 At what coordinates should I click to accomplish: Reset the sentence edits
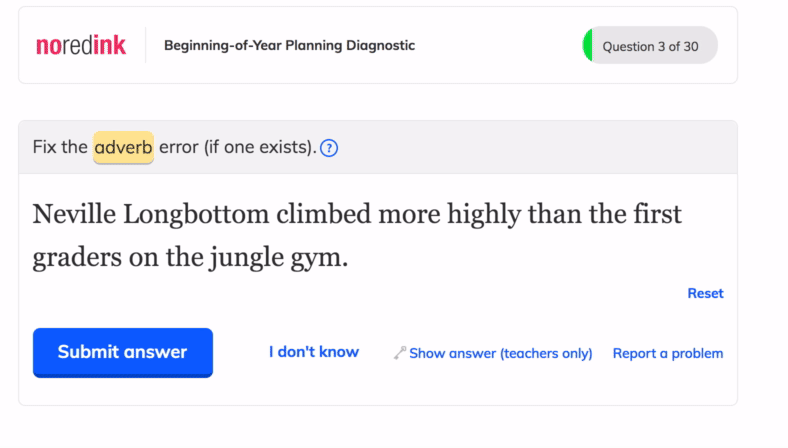click(705, 293)
